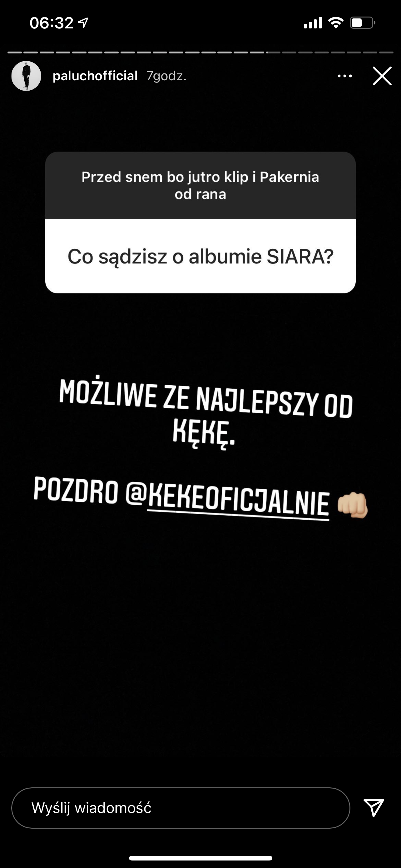Image resolution: width=401 pixels, height=868 pixels.
Task: Close the story with the X icon
Action: [382, 76]
